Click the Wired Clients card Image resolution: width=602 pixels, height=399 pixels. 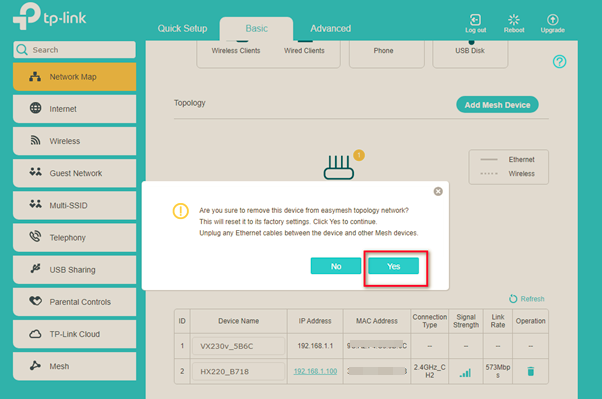tap(304, 51)
